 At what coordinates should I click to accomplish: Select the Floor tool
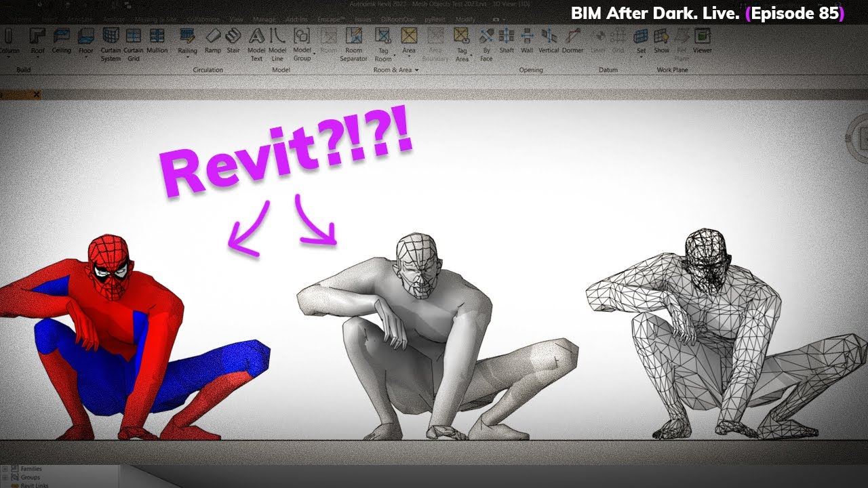[x=85, y=41]
